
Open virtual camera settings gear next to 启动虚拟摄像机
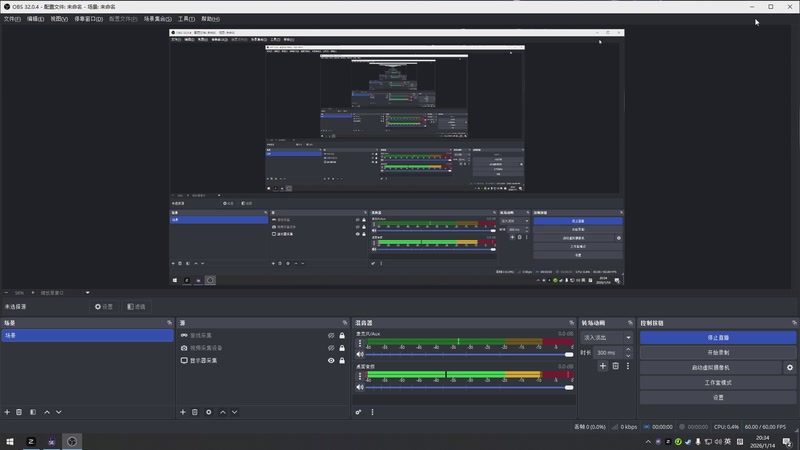pos(790,367)
